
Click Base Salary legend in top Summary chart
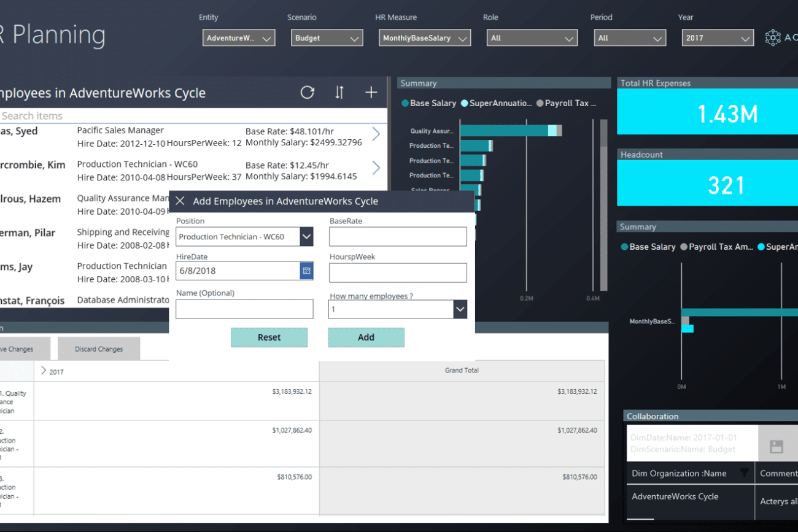428,103
